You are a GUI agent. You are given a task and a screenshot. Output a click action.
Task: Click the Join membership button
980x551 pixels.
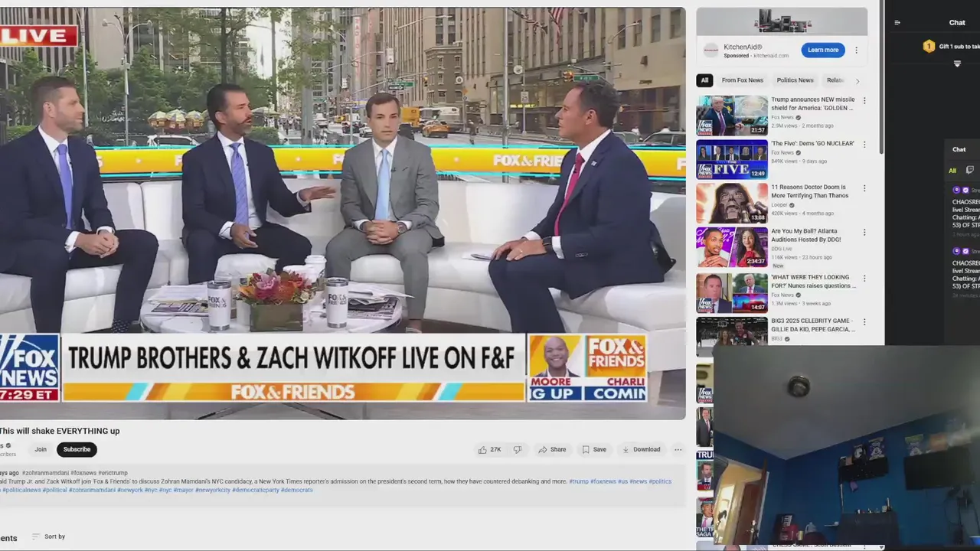pos(41,450)
